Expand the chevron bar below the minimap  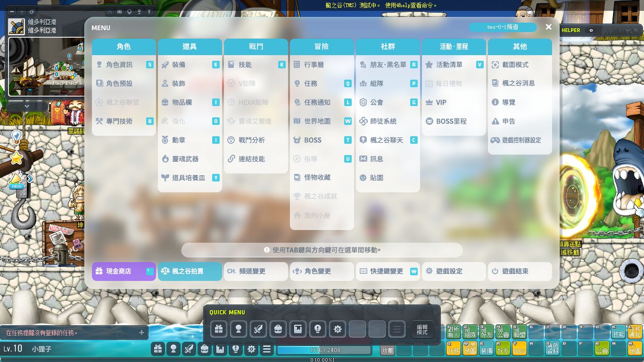[27, 107]
